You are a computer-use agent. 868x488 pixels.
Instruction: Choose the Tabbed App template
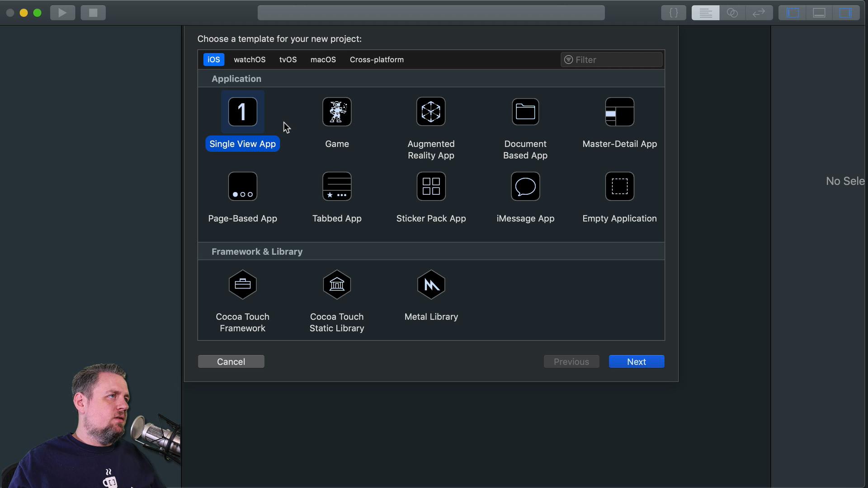[x=337, y=186]
